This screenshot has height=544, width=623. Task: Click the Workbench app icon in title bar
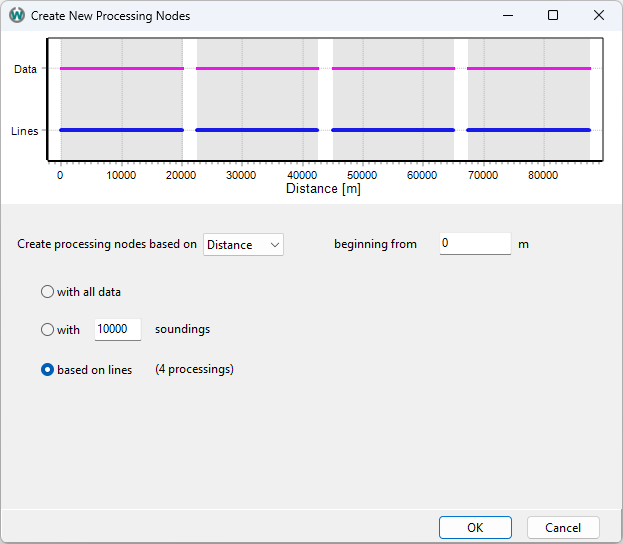coord(17,15)
